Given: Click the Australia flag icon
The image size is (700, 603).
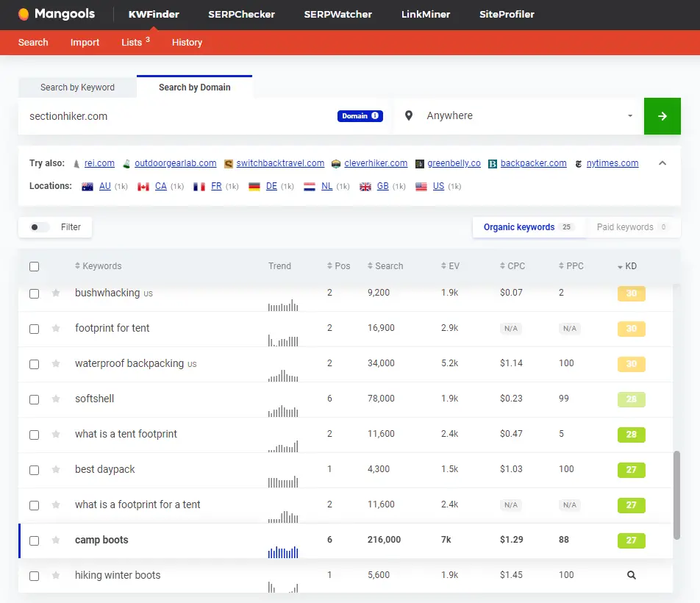Looking at the screenshot, I should 87,187.
